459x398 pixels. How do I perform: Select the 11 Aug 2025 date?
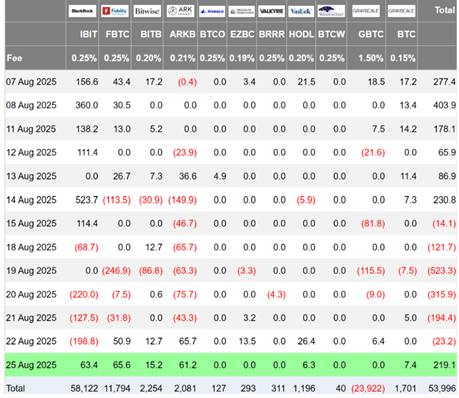coord(31,129)
